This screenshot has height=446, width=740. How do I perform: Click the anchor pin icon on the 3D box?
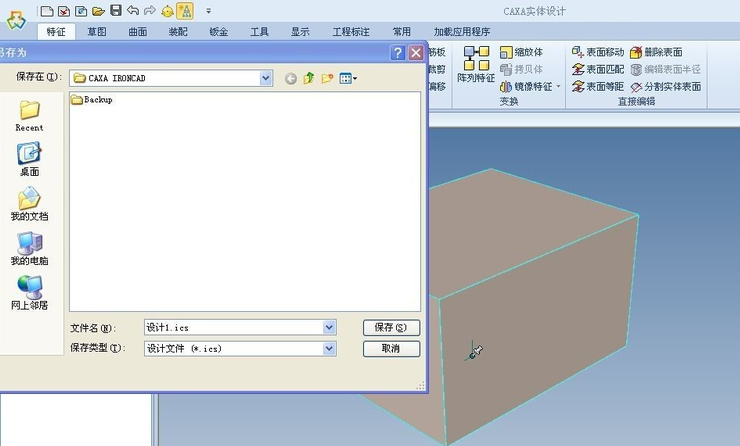474,352
